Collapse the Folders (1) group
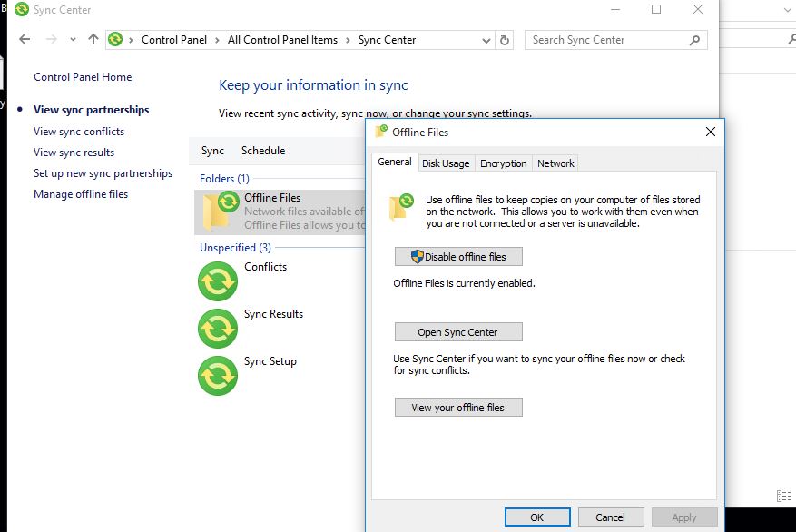The width and height of the screenshot is (796, 532). click(x=224, y=179)
